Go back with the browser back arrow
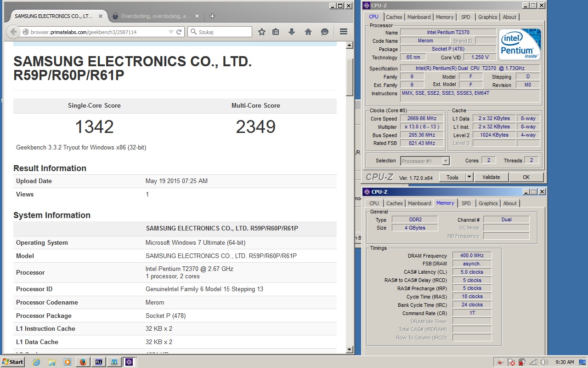Viewport: 588px width, 368px height. click(x=13, y=32)
